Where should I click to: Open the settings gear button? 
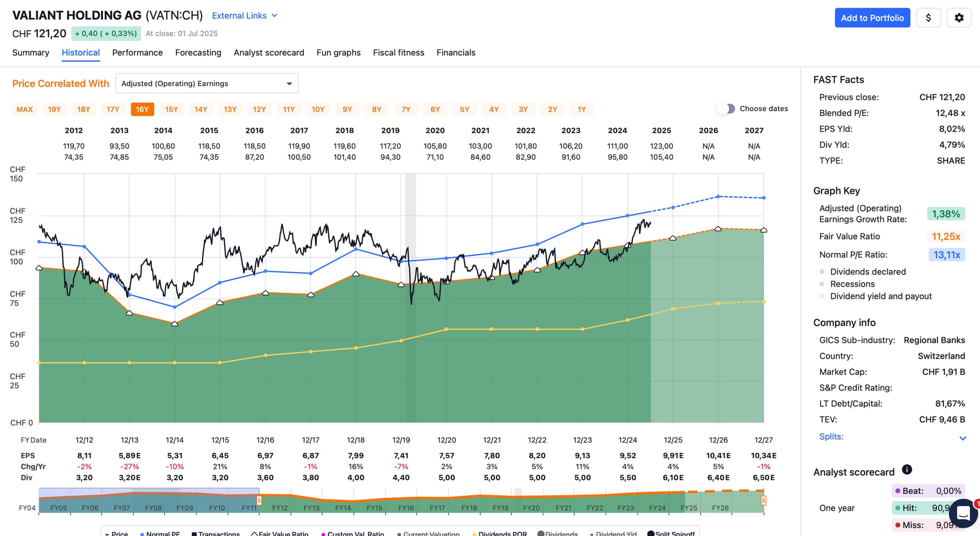pos(959,18)
